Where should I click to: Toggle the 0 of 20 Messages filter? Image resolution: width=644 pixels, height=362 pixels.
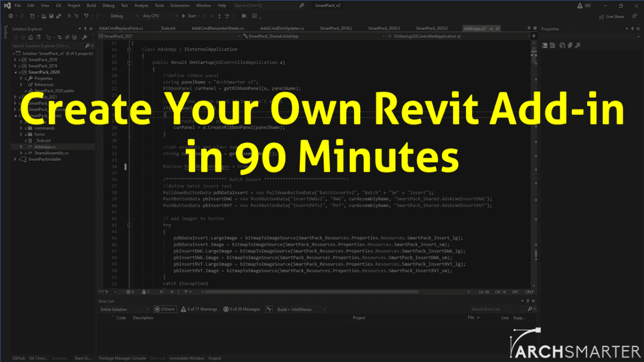coord(241,309)
